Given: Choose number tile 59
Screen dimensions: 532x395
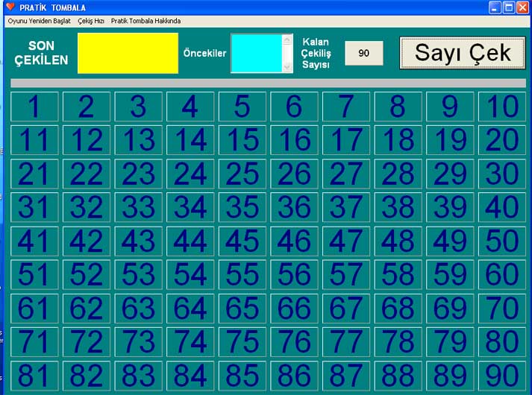Looking at the screenshot, I should click(x=450, y=275).
